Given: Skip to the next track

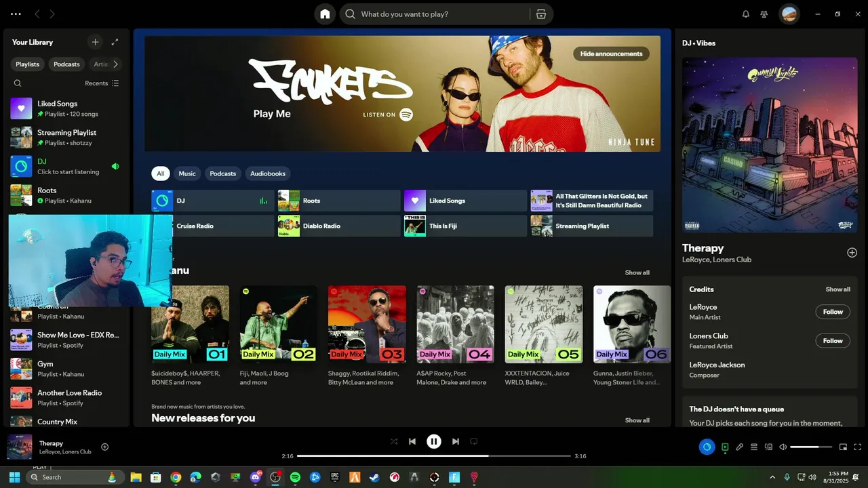Looking at the screenshot, I should tap(456, 441).
